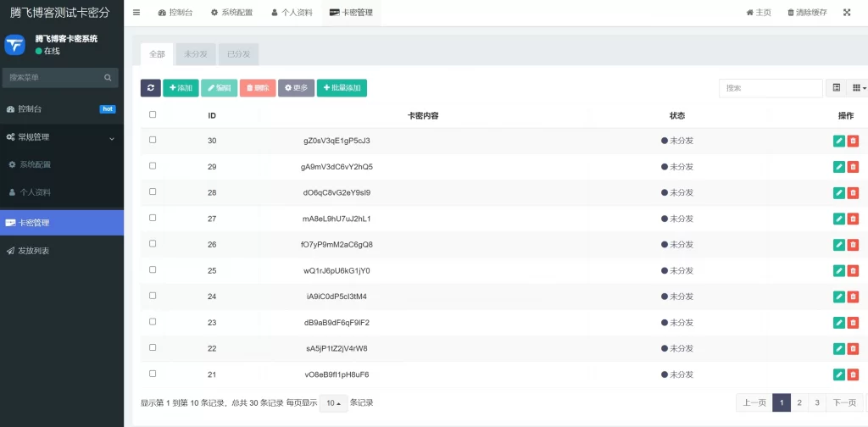Edit card row ID 26 via pencil icon
Viewport: 868px width, 427px height.
(839, 245)
